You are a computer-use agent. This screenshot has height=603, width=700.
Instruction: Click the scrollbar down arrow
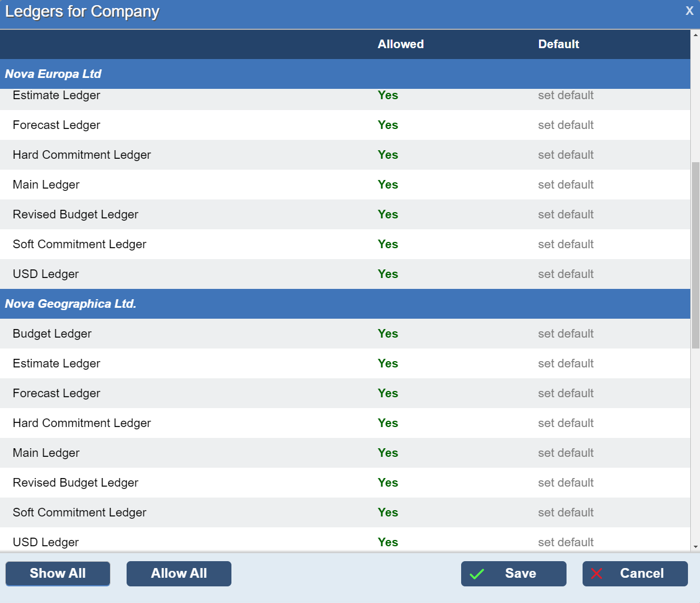pos(695,547)
